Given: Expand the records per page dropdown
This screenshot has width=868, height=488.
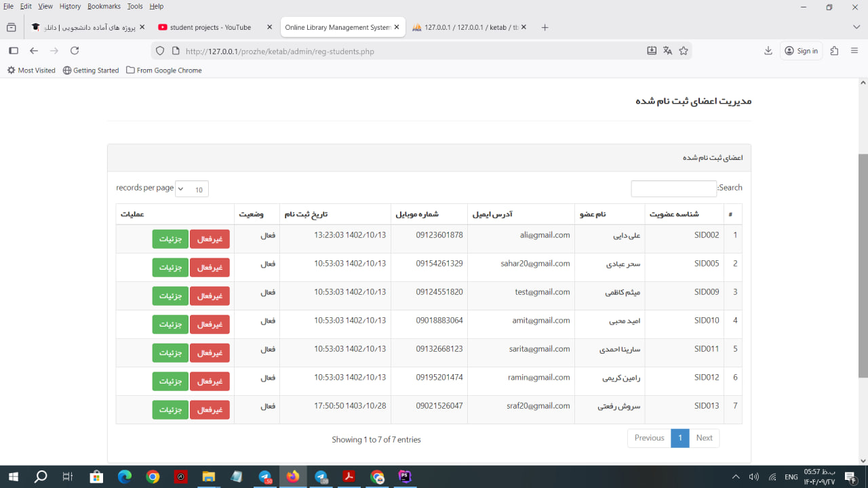Looking at the screenshot, I should click(x=192, y=189).
